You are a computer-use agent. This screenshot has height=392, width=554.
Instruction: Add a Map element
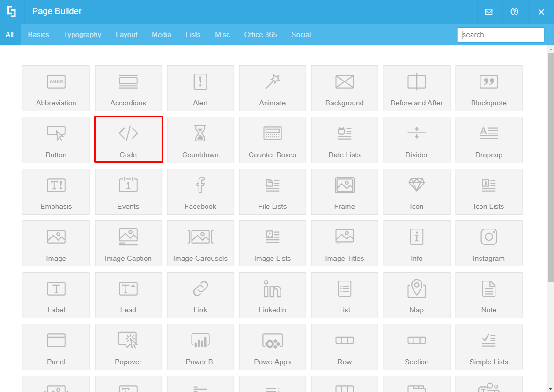point(417,295)
